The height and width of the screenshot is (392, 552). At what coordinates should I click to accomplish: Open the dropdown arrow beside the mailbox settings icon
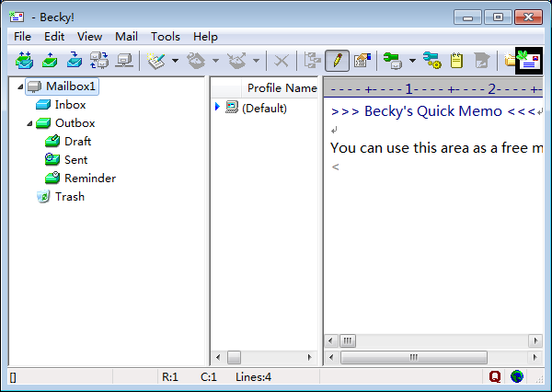[x=412, y=61]
